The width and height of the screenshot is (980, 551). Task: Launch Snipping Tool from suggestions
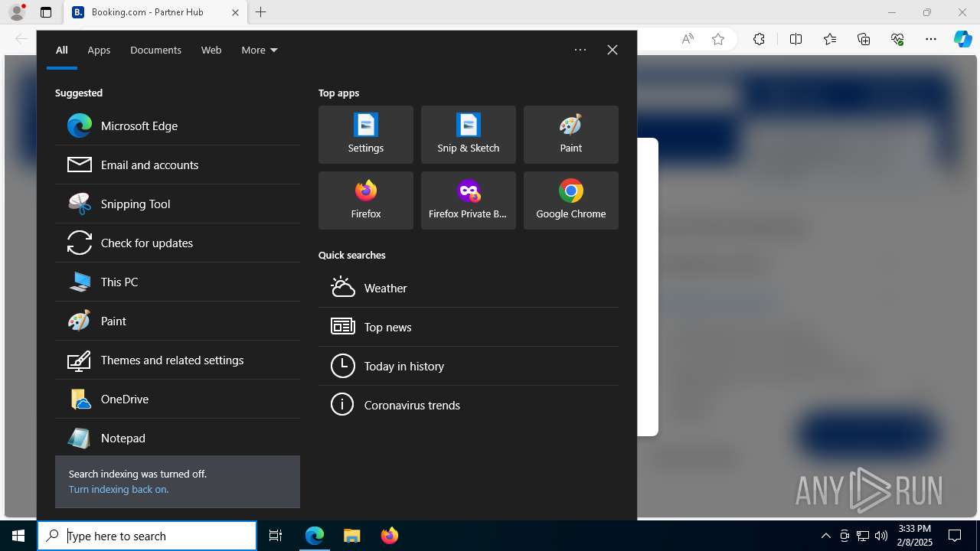178,204
